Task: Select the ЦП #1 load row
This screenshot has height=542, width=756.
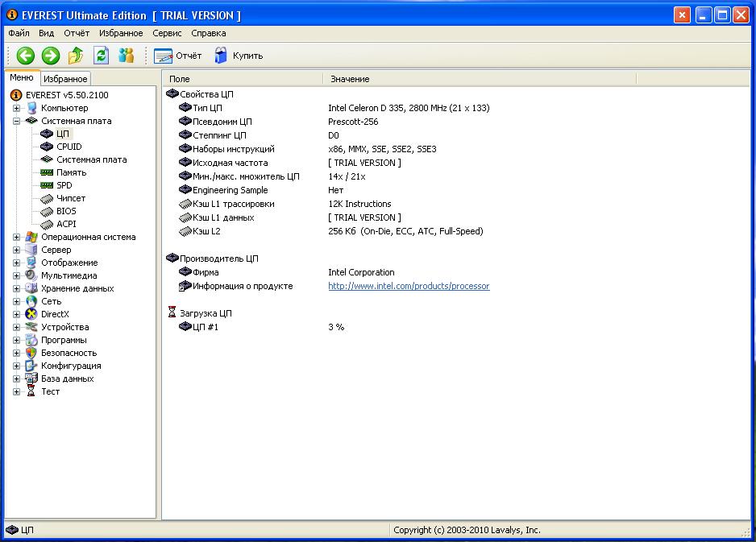Action: point(456,327)
